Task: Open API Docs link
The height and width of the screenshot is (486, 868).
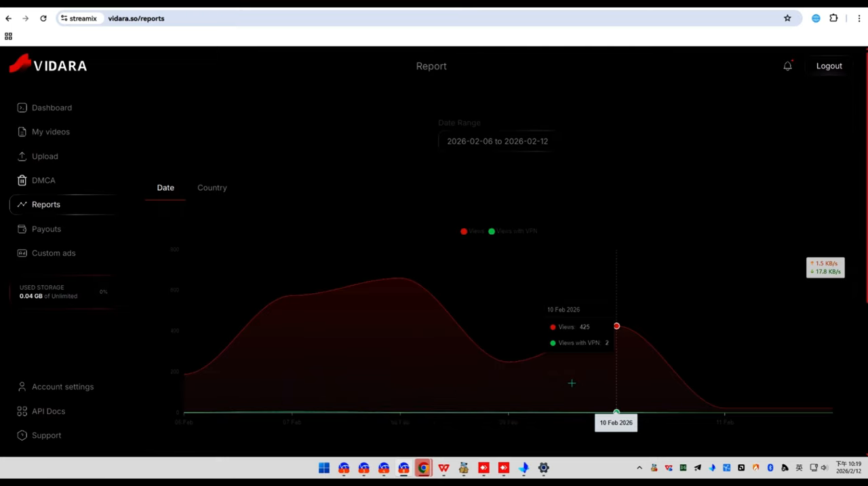Action: [x=48, y=411]
